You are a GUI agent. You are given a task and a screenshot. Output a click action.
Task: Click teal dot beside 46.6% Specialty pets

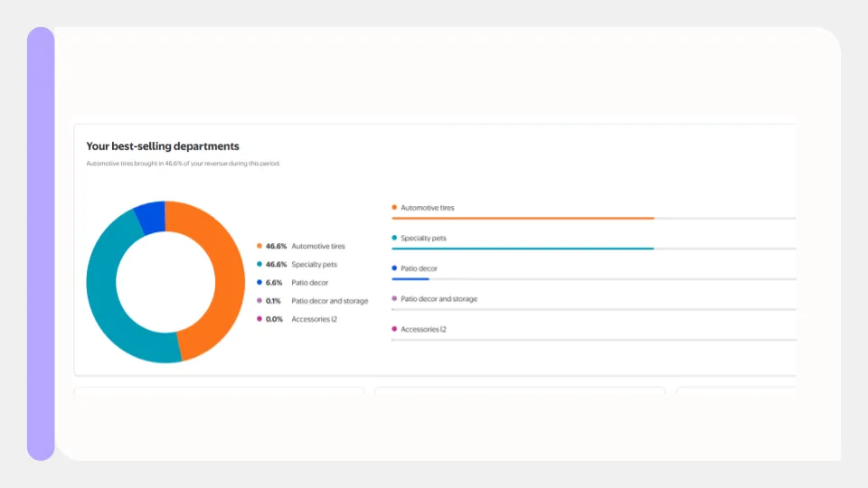click(x=259, y=264)
